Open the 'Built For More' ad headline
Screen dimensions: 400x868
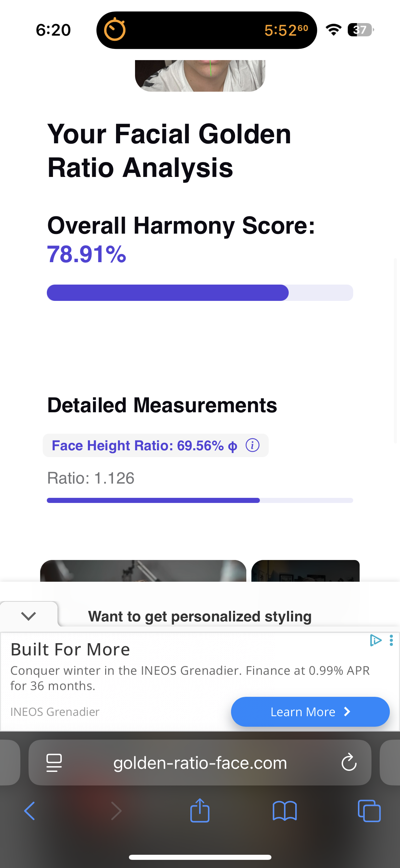pos(70,650)
